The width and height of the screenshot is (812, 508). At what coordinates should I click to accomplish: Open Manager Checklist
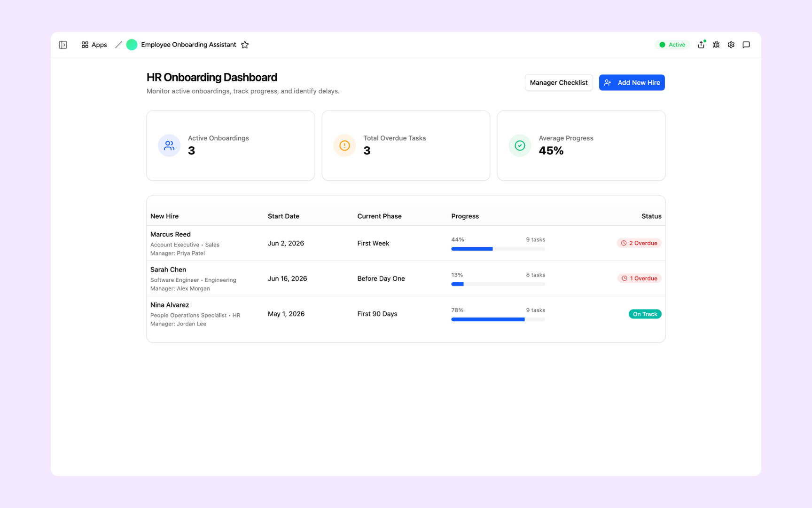(559, 82)
